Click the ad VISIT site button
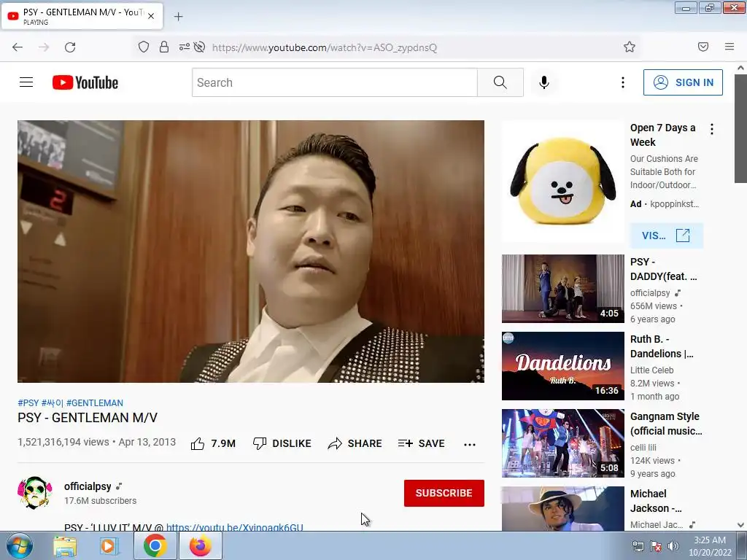 pos(667,236)
